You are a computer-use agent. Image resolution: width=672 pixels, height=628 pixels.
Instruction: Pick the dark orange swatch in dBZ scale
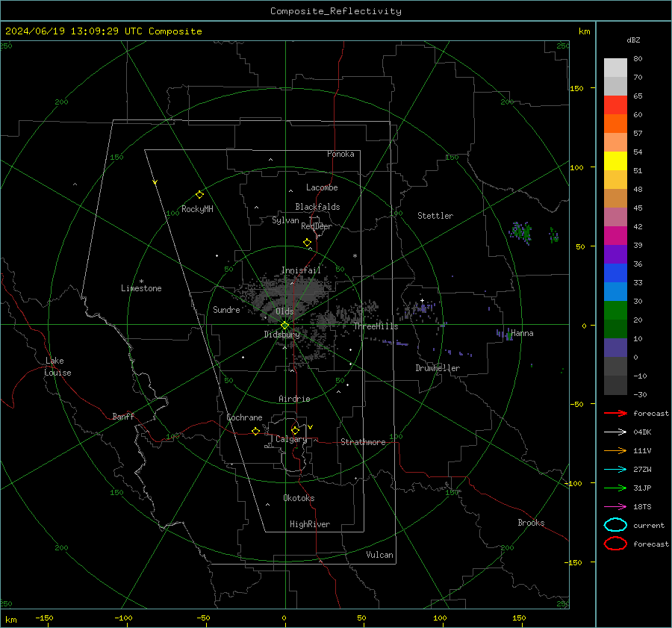(615, 124)
